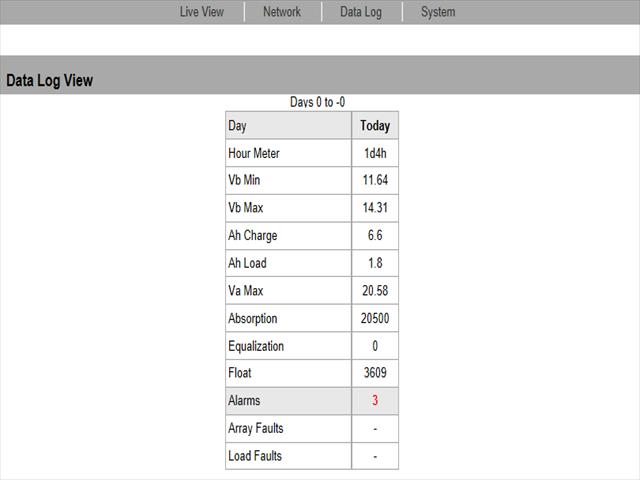The height and width of the screenshot is (480, 640).
Task: Select the Today column header
Action: click(x=375, y=126)
